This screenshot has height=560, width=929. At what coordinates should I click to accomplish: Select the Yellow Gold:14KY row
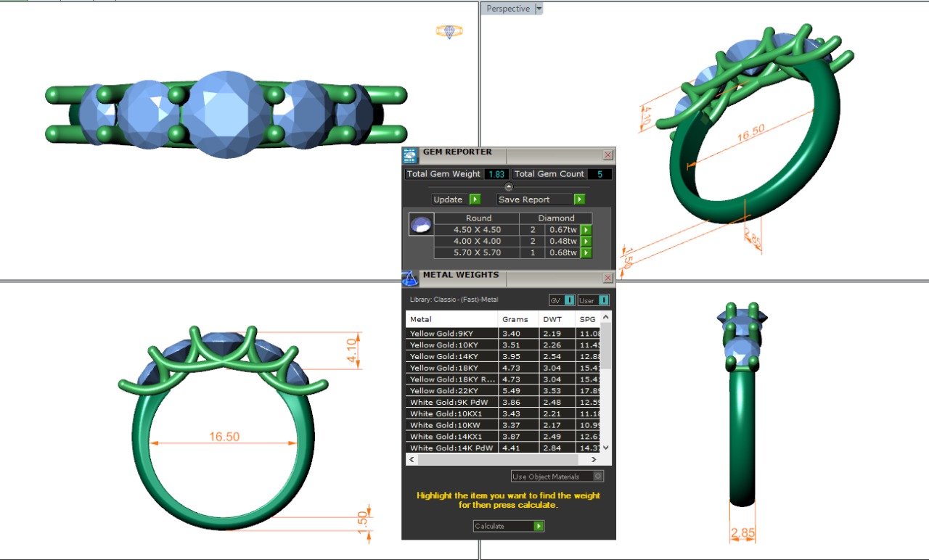point(451,356)
